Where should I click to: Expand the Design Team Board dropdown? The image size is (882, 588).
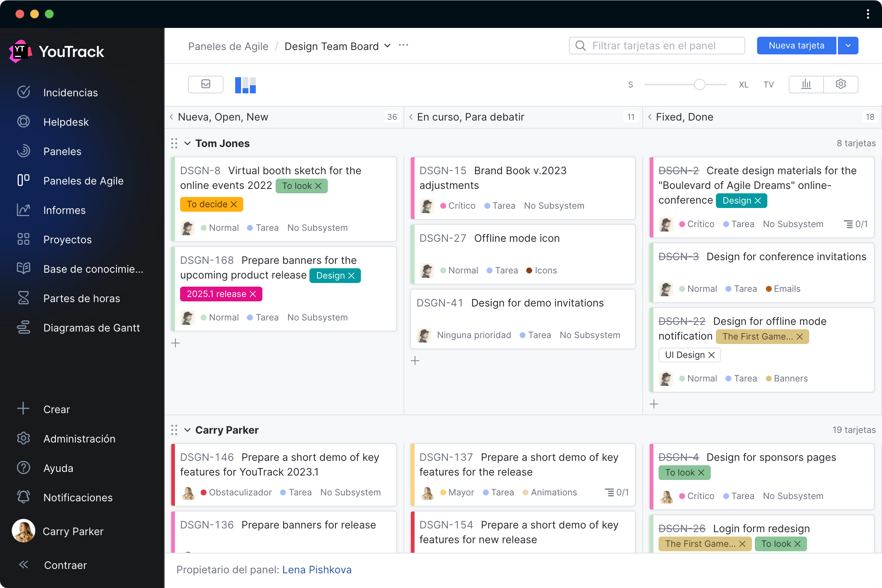click(388, 46)
